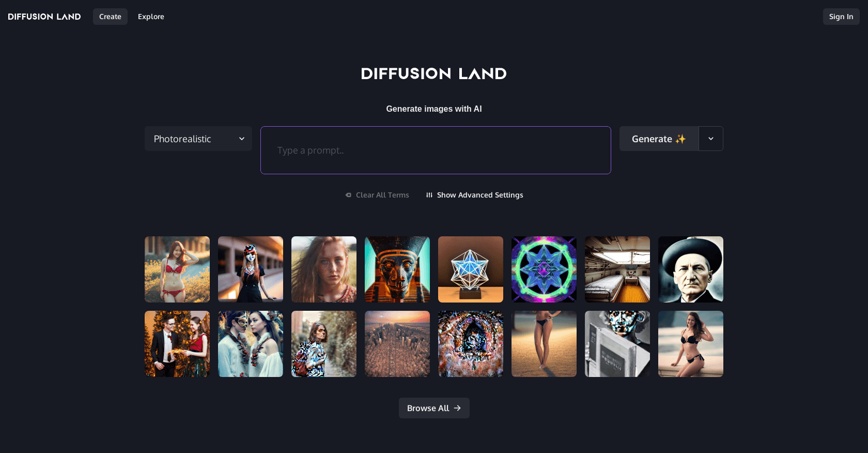Open thumbnail of woman in red bikini in flowers

tap(177, 269)
